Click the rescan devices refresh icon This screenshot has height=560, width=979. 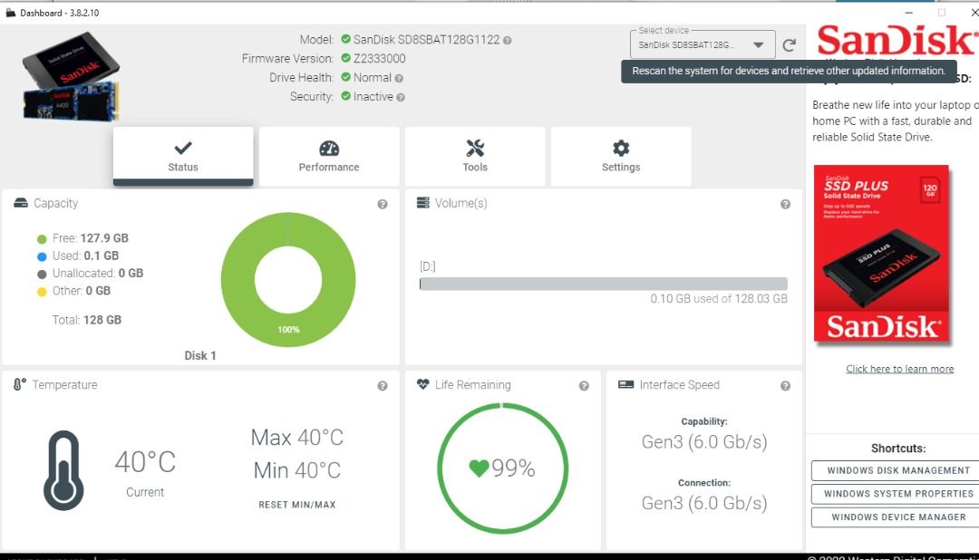[x=790, y=45]
